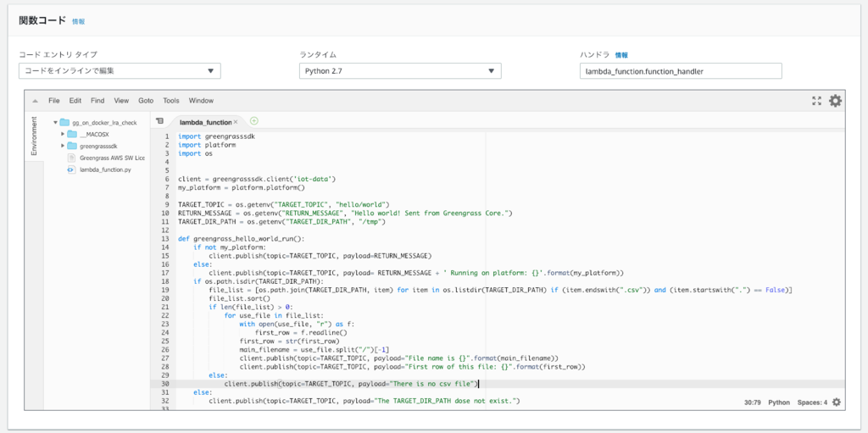The width and height of the screenshot is (868, 433).
Task: Click line number 30 in gutter
Action: click(x=165, y=384)
